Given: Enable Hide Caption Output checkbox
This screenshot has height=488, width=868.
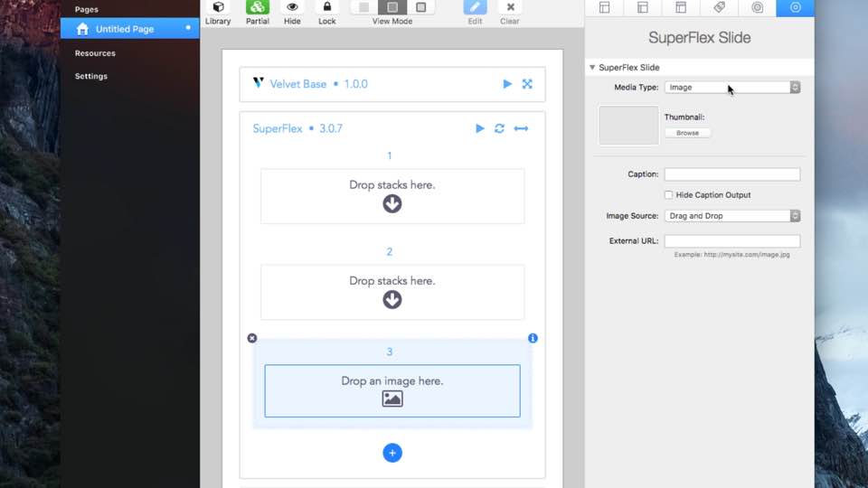Looking at the screenshot, I should click(669, 195).
